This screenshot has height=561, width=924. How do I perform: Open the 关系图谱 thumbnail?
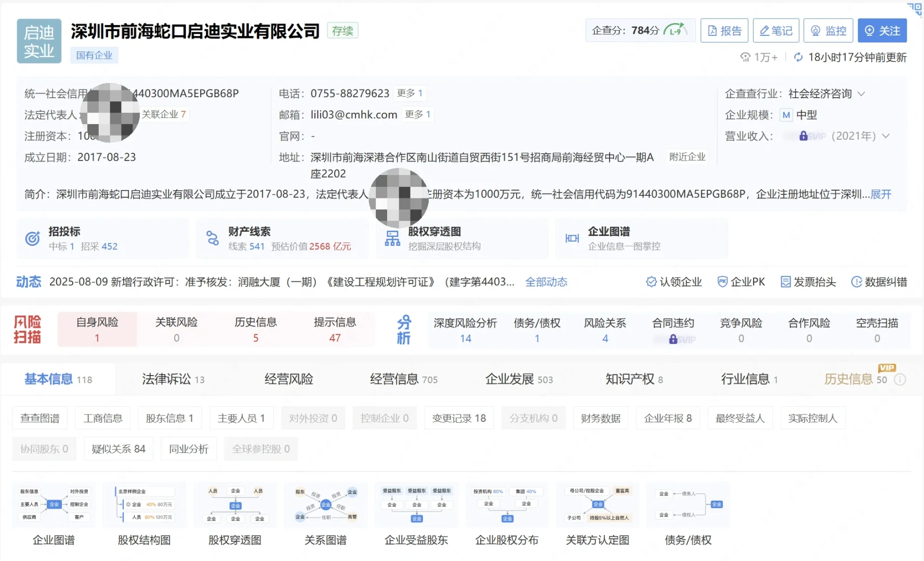point(326,505)
